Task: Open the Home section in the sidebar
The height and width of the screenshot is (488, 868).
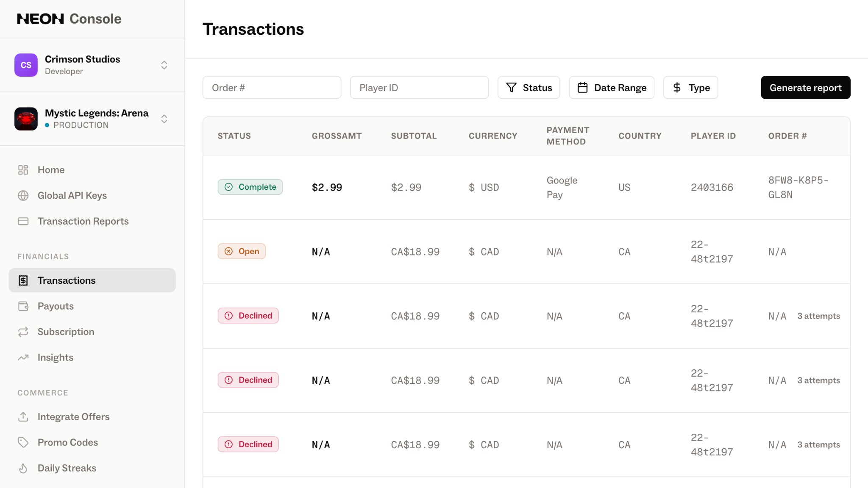Action: pyautogui.click(x=51, y=169)
